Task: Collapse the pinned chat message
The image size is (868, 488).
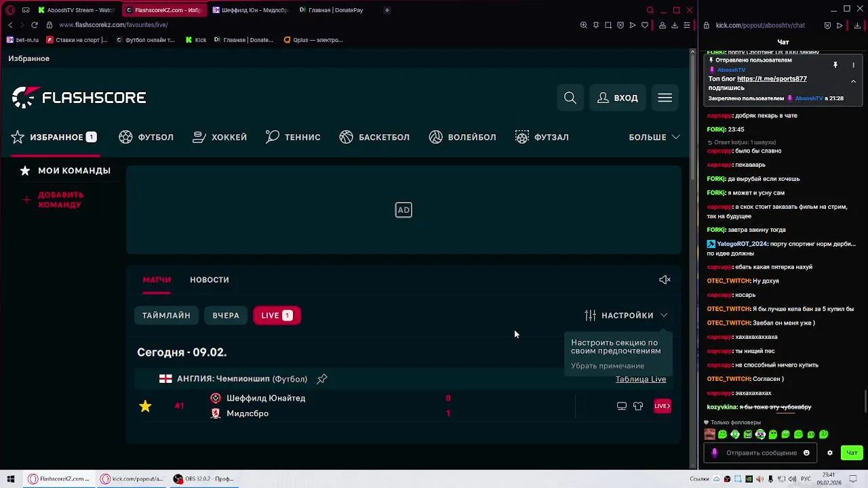Action: pos(853,81)
